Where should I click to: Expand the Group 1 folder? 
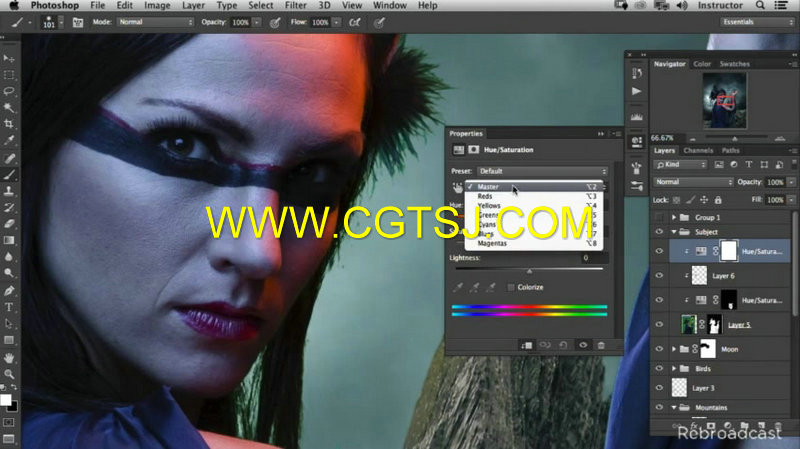[674, 217]
